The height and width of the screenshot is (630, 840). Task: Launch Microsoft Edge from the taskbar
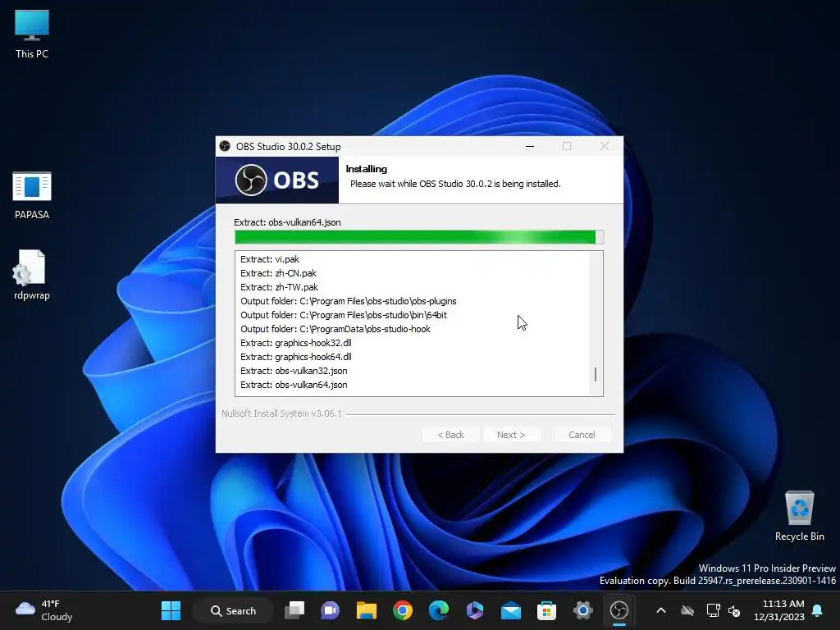438,610
